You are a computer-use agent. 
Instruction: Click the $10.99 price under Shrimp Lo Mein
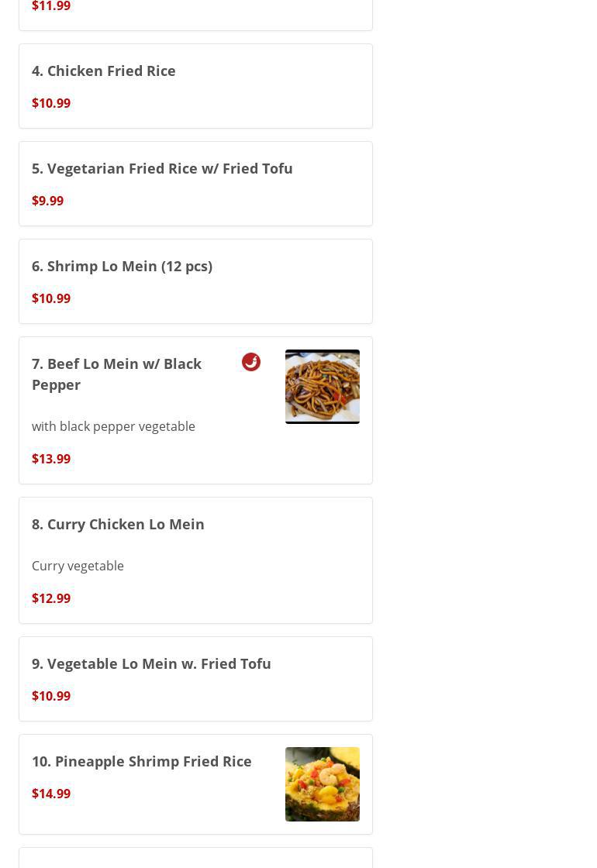point(51,298)
